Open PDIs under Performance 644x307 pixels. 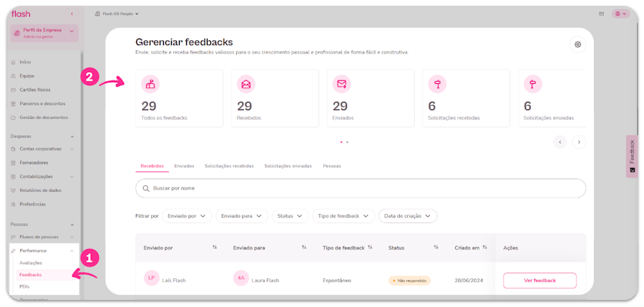click(24, 286)
